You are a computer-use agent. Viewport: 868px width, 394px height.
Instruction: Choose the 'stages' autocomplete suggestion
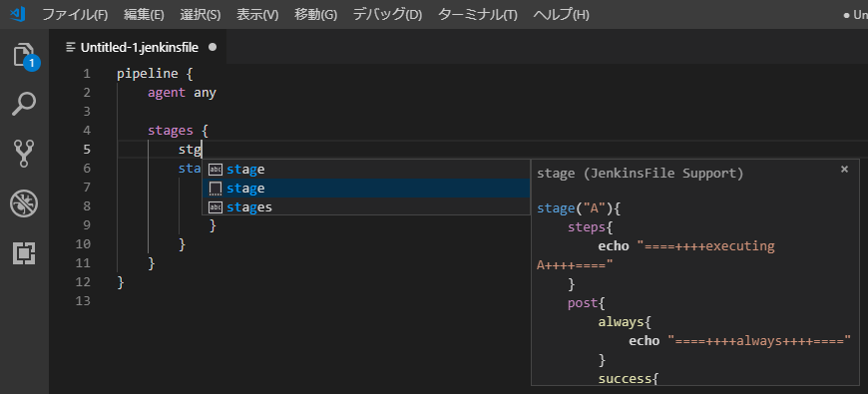coord(366,206)
